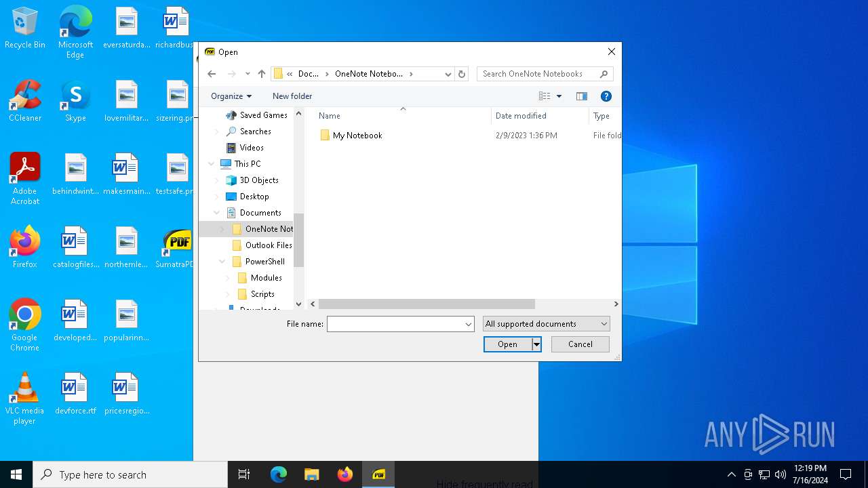This screenshot has width=868, height=488.
Task: Open Microsoft Edge desktop shortcut
Action: point(75,33)
